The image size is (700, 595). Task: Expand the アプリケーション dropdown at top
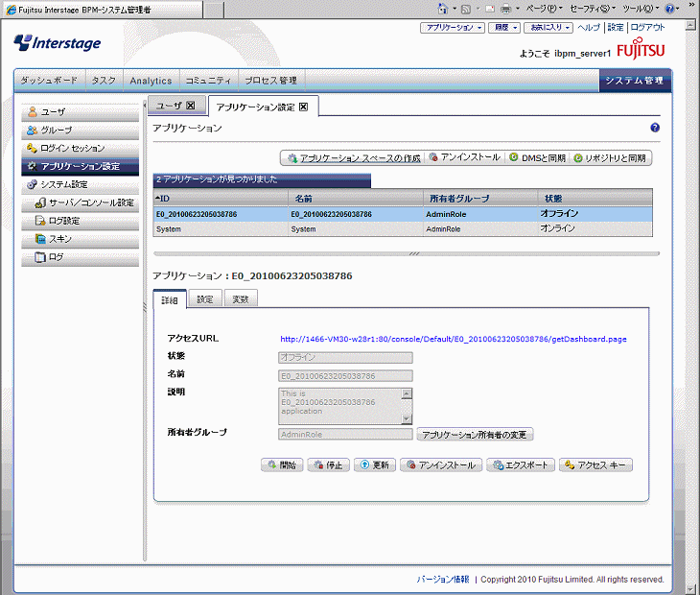point(453,28)
